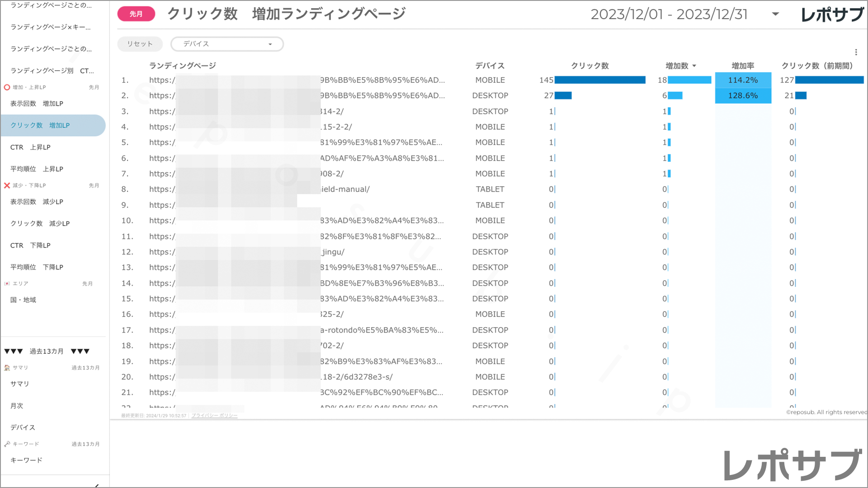Click the レポサブ logo at top right
The image size is (868, 488).
click(x=832, y=14)
